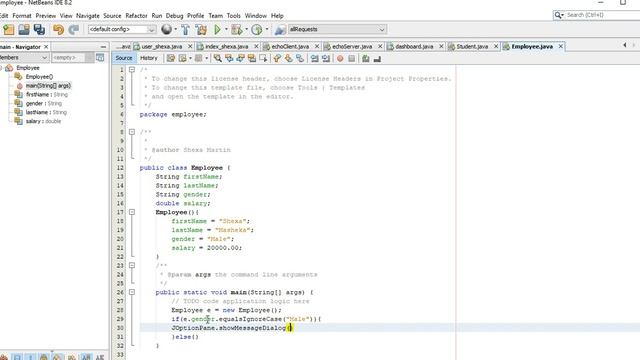
Task: Open the Tools menu
Action: [233, 16]
